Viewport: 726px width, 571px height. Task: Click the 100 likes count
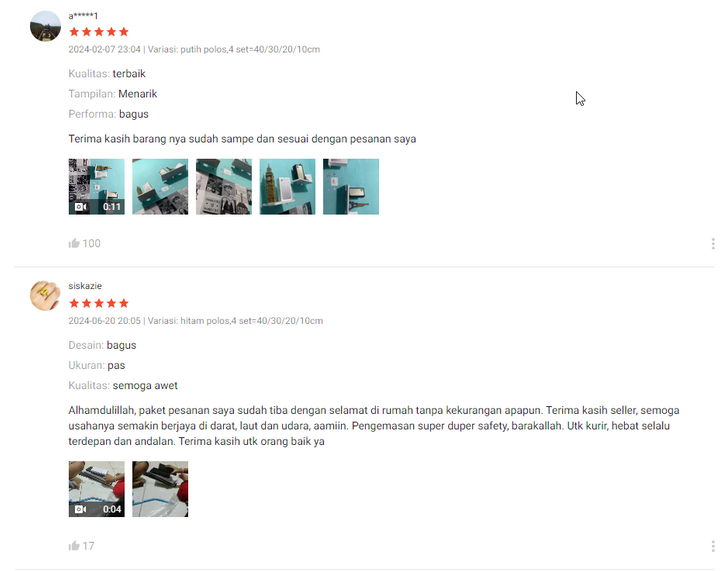pos(91,244)
